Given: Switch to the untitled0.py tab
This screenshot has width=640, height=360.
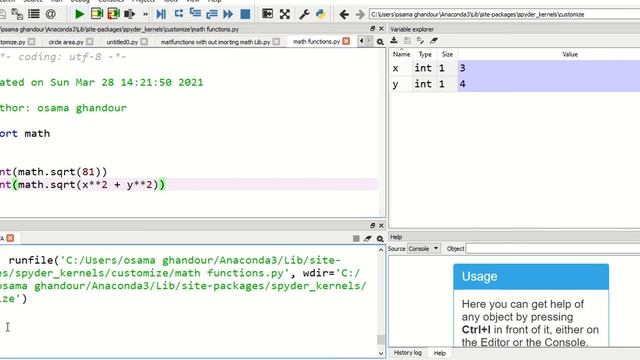Looking at the screenshot, I should click(x=122, y=42).
